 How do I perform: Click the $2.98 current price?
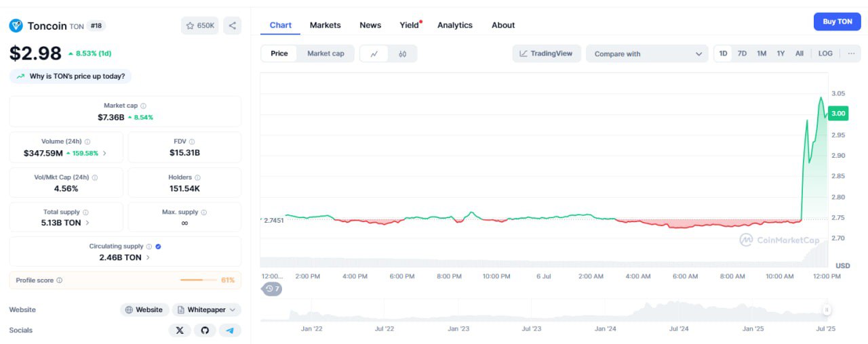pos(35,53)
